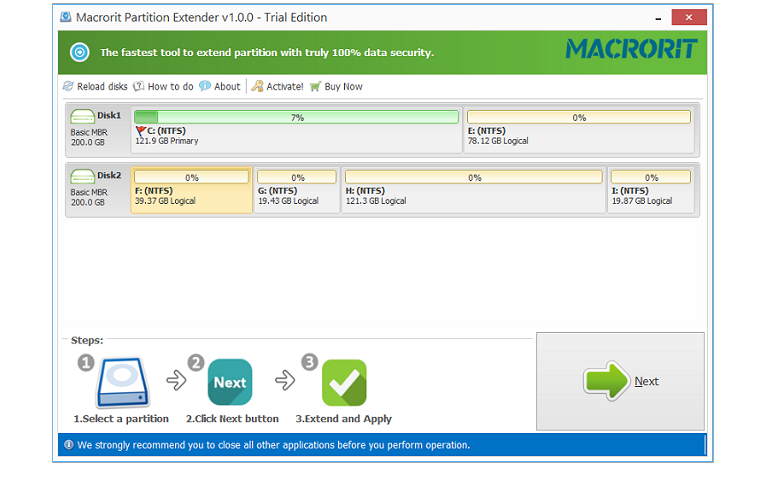This screenshot has height=493, width=778.
Task: Click the MACRORIT logo
Action: (x=632, y=49)
